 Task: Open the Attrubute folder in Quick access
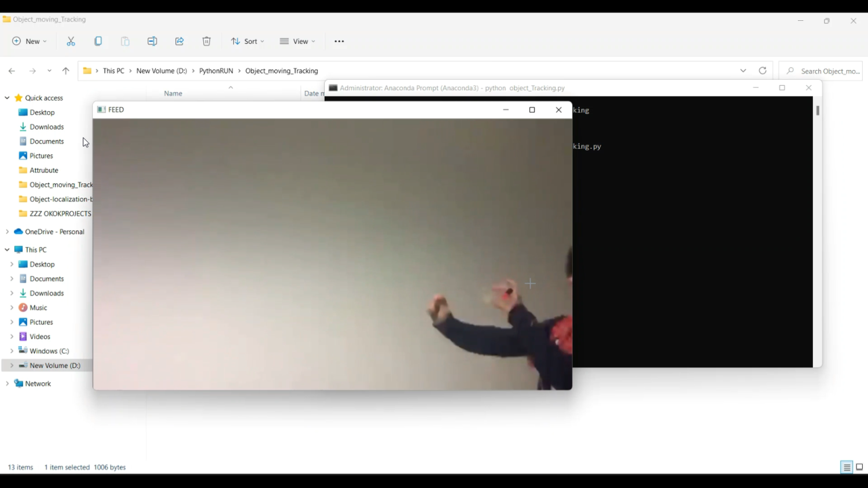pos(44,171)
